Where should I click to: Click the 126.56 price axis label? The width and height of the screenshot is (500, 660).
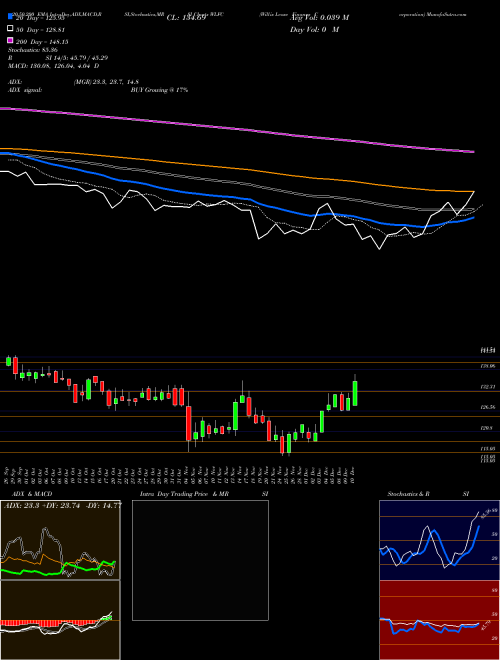tap(488, 407)
